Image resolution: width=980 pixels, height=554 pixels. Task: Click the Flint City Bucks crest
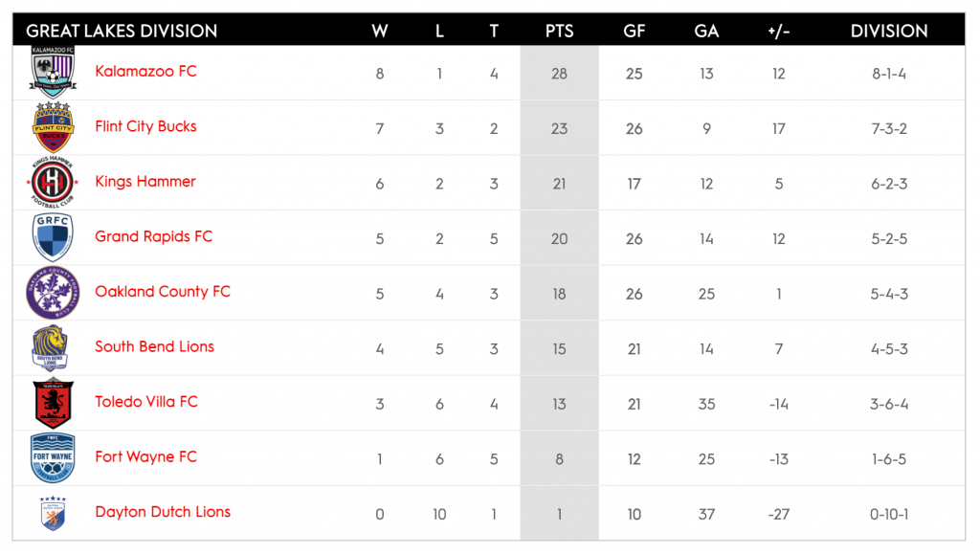(x=53, y=127)
